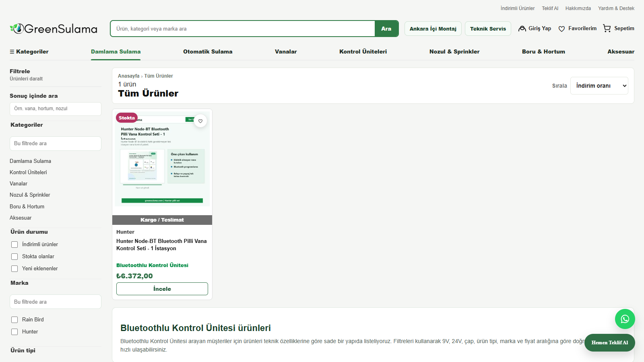Click the GreenSulama leaf logo icon
Image resolution: width=644 pixels, height=362 pixels.
point(17,29)
